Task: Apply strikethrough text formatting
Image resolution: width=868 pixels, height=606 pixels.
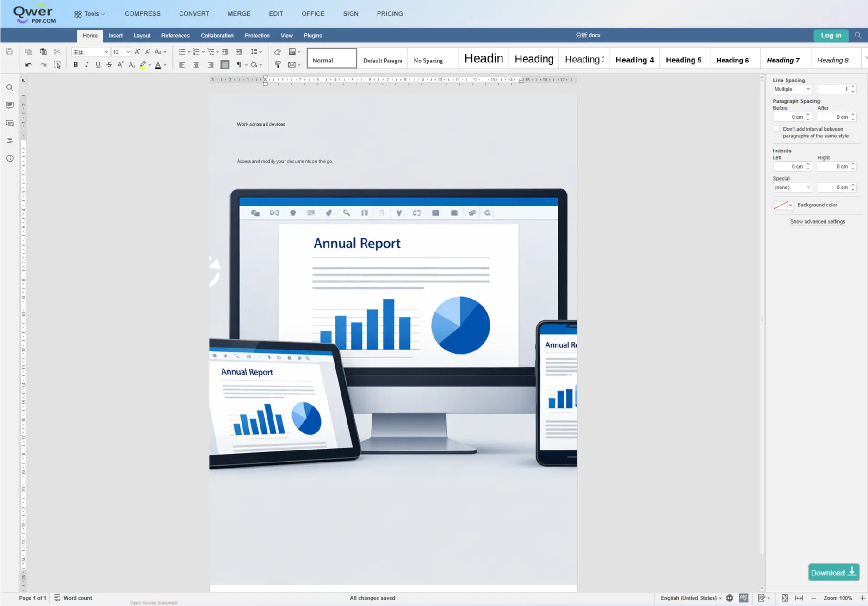Action: pyautogui.click(x=109, y=65)
